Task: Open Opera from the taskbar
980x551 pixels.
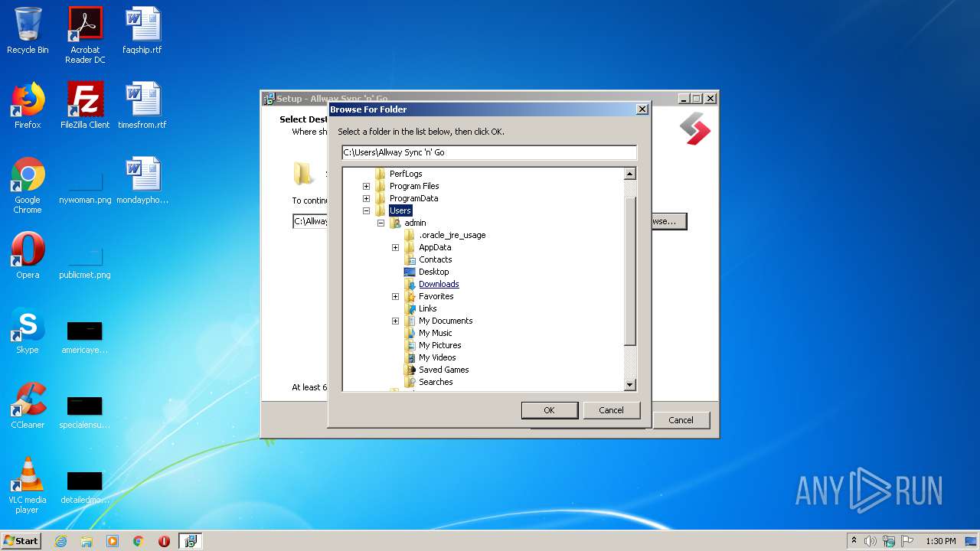Action: (x=164, y=541)
